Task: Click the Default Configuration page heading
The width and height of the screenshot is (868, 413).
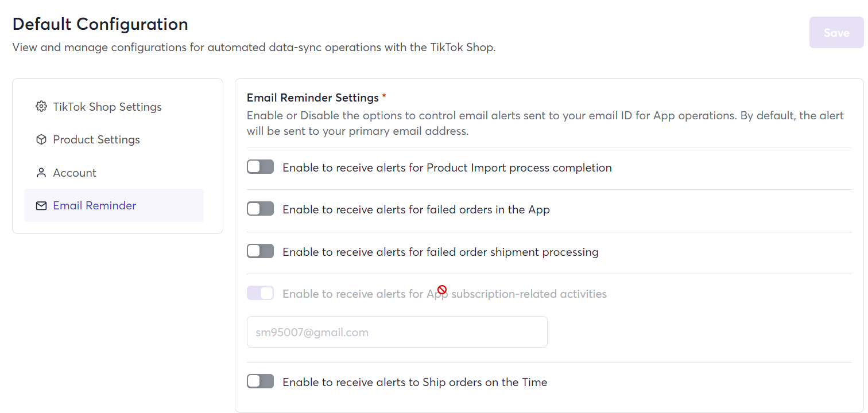Action: click(100, 24)
